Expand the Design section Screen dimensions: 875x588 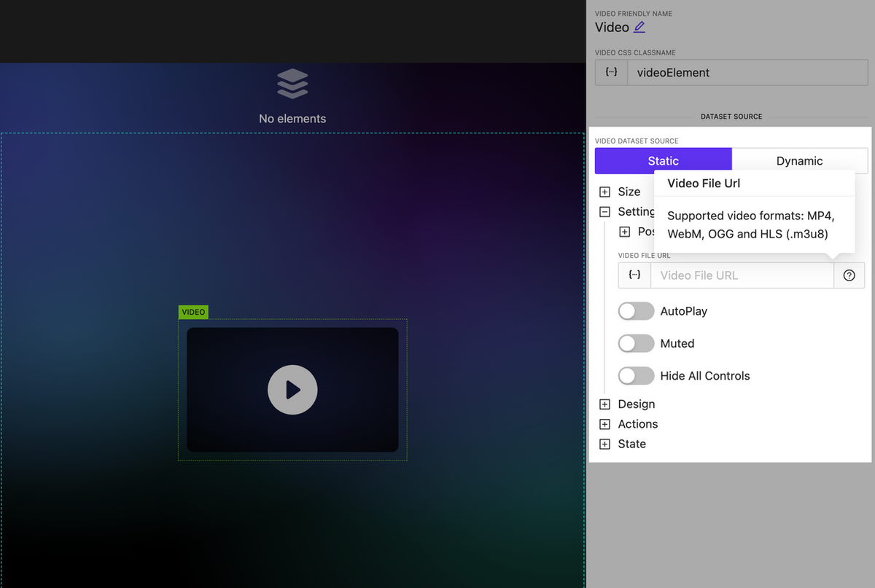click(x=604, y=404)
